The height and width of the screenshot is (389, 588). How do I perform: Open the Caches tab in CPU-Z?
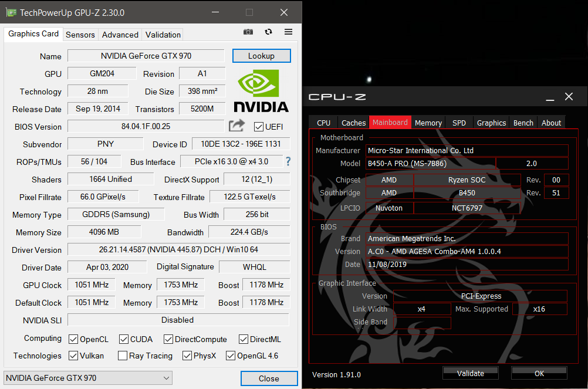[354, 123]
